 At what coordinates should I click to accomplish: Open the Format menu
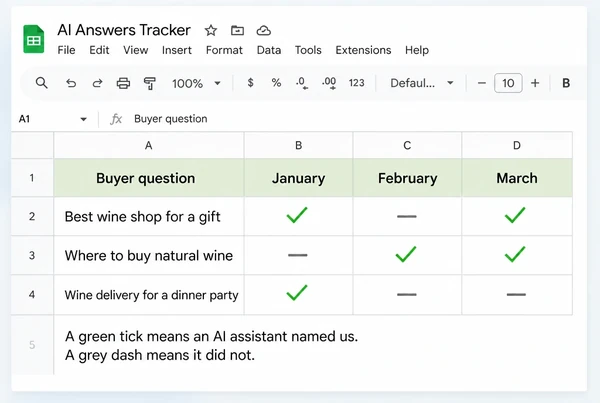224,50
